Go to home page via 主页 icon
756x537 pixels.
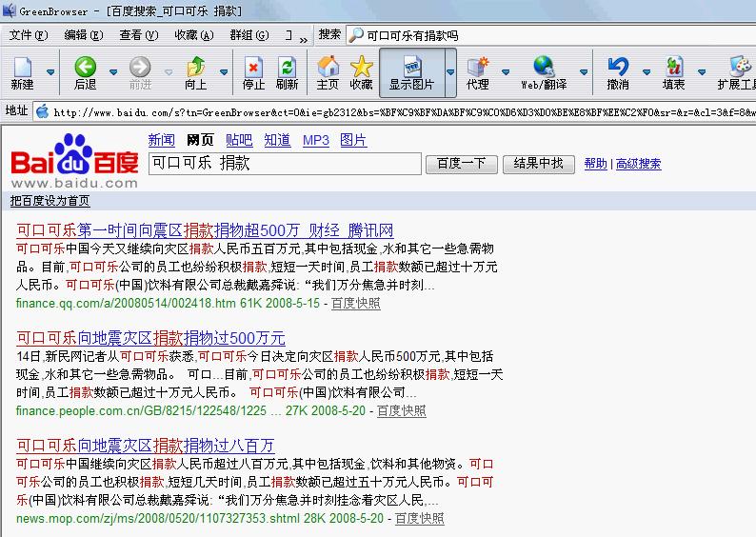(328, 72)
